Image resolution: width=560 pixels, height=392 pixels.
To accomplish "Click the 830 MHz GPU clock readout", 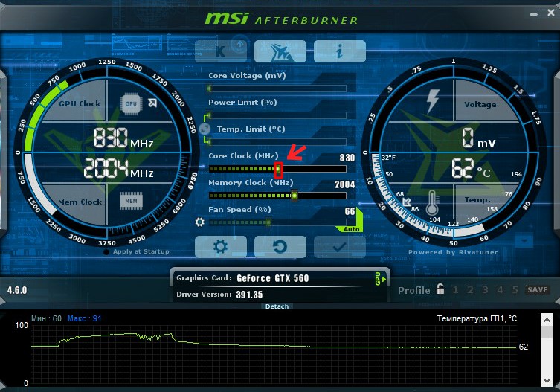I will click(x=123, y=138).
